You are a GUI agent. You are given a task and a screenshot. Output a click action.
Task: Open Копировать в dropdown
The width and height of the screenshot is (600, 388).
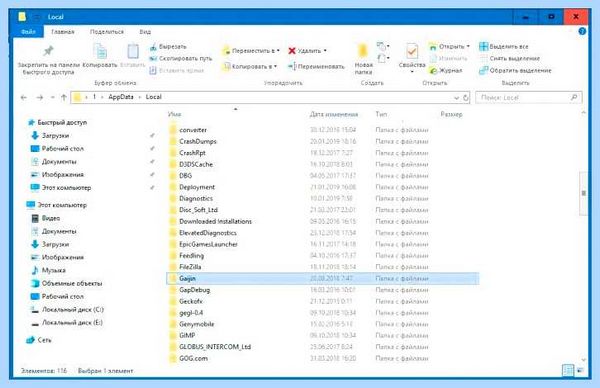pos(250,67)
